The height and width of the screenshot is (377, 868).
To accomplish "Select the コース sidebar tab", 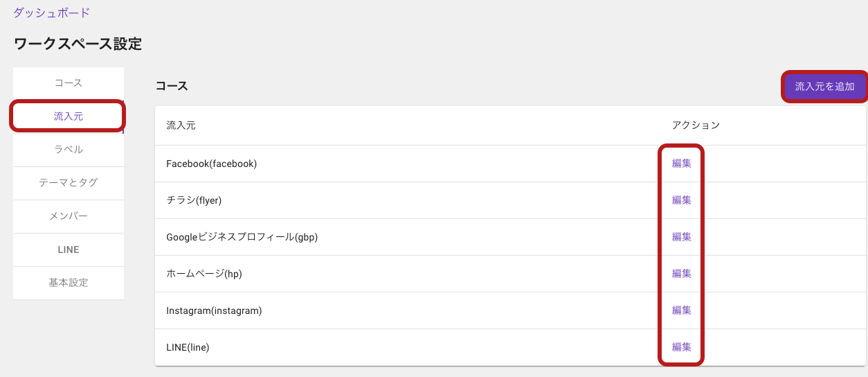I will pyautogui.click(x=69, y=83).
